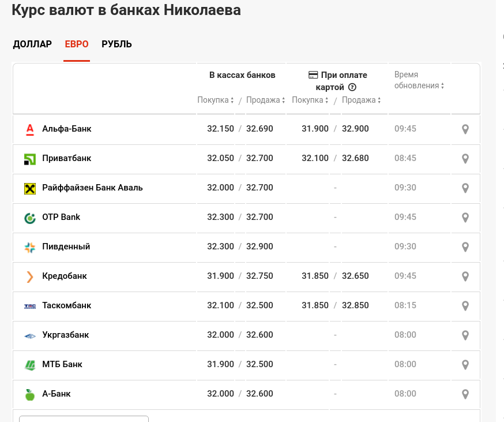Click the card payment help question icon
The width and height of the screenshot is (504, 422).
pos(352,87)
